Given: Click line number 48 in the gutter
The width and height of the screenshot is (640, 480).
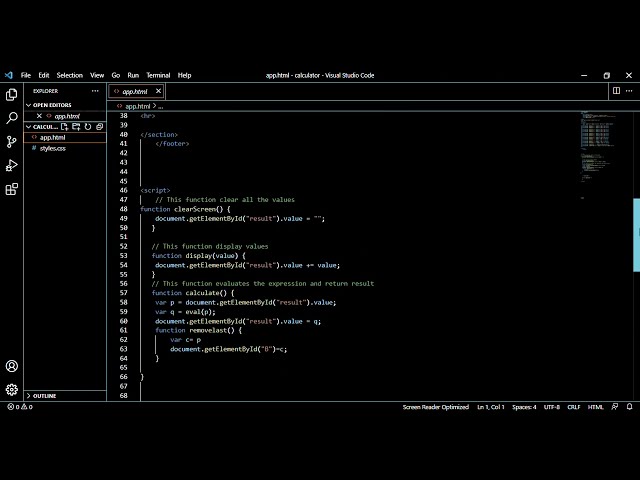Looking at the screenshot, I should [x=123, y=209].
